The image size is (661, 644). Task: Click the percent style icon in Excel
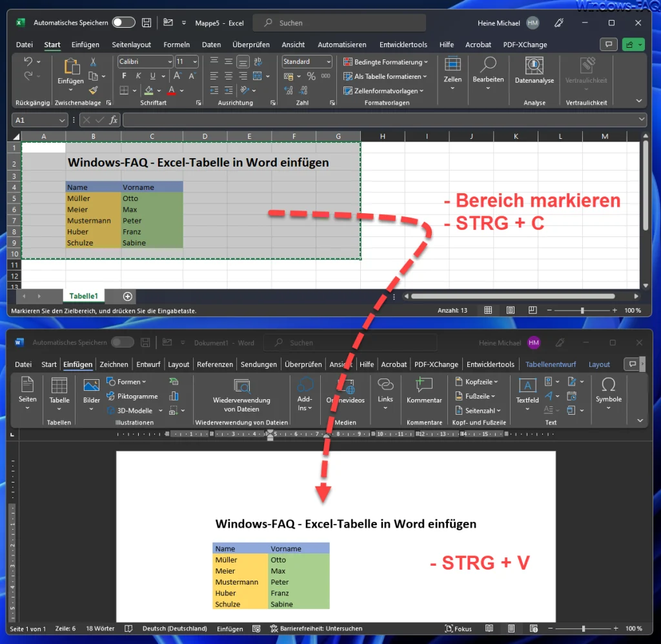pos(311,76)
